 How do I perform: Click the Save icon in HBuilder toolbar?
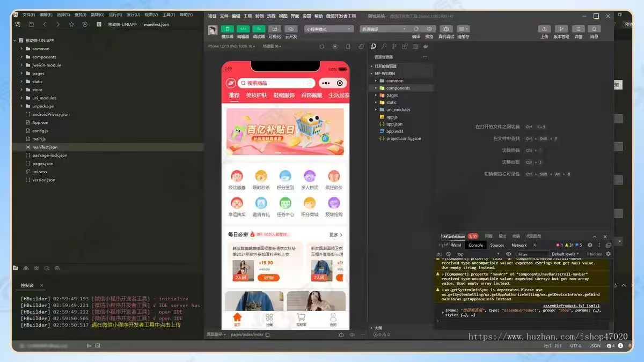coord(31,24)
